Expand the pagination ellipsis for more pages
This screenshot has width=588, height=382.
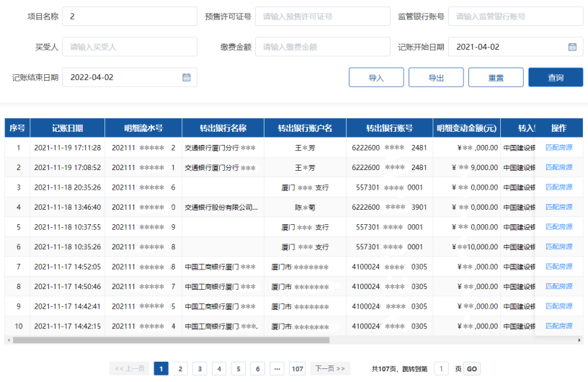pos(277,369)
